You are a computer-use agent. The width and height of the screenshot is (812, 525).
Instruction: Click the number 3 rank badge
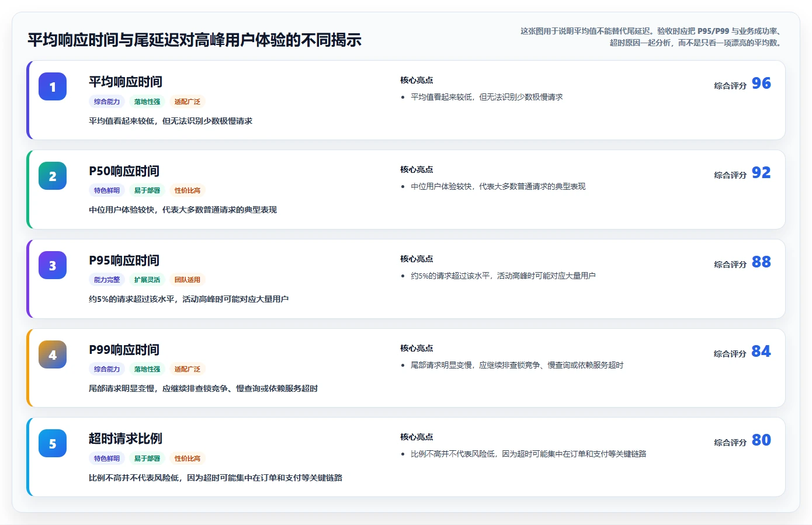(x=53, y=266)
